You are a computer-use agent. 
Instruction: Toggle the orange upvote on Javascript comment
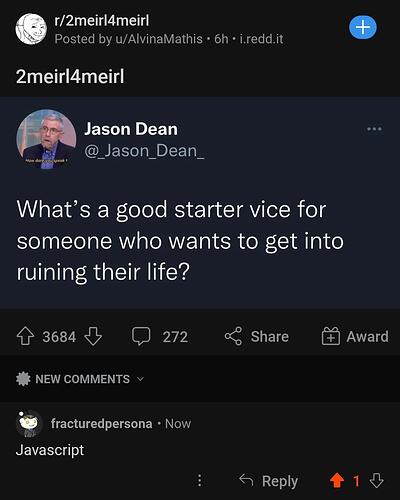[337, 481]
